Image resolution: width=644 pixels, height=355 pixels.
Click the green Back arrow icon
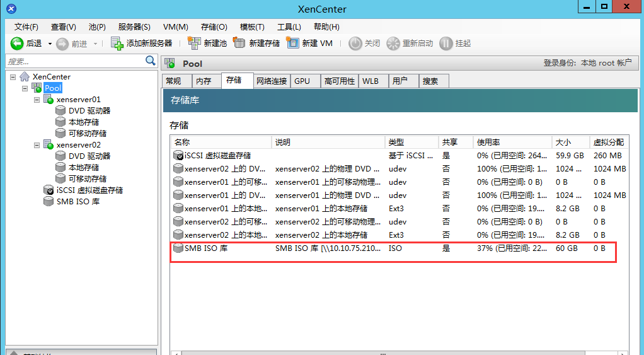[17, 43]
